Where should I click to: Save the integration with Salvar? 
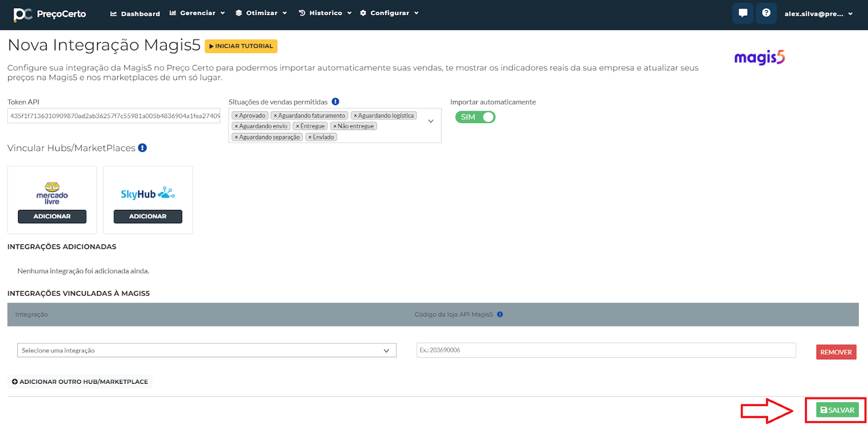tap(837, 410)
